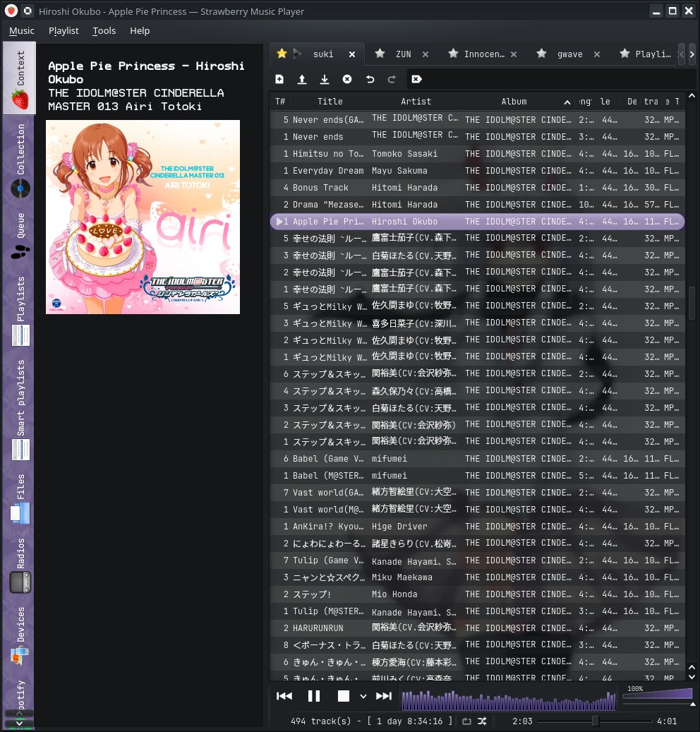Image resolution: width=700 pixels, height=732 pixels.
Task: Click the load playlist upload icon
Action: 302,79
